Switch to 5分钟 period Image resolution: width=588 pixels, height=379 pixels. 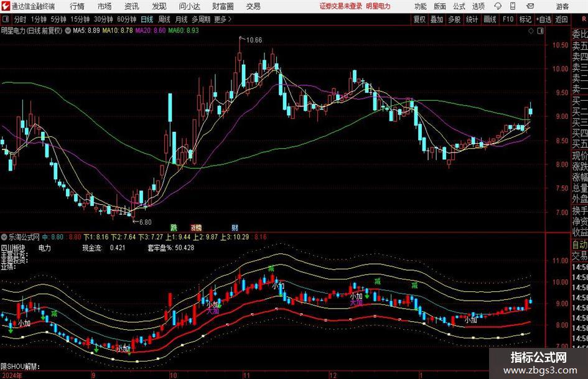point(58,19)
